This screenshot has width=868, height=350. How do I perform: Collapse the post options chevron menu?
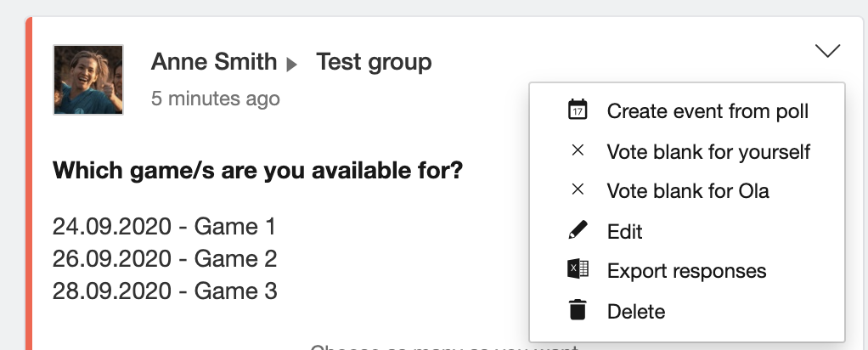[x=827, y=50]
